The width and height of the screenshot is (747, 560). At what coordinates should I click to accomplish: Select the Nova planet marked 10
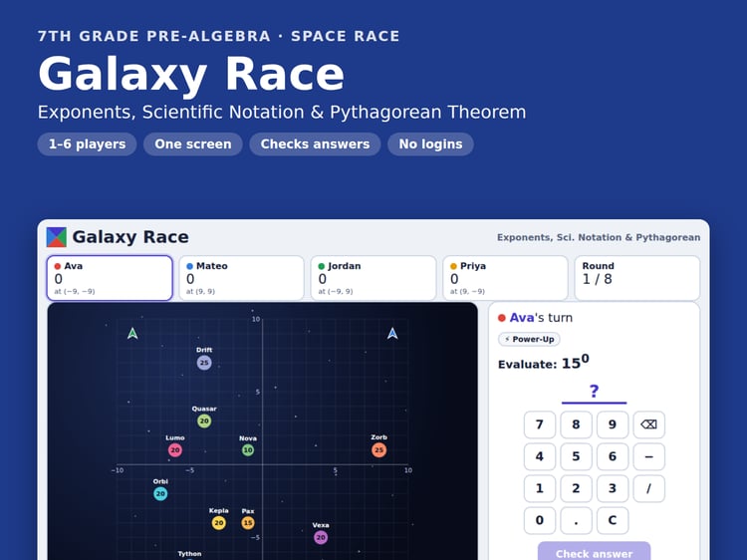pyautogui.click(x=248, y=450)
